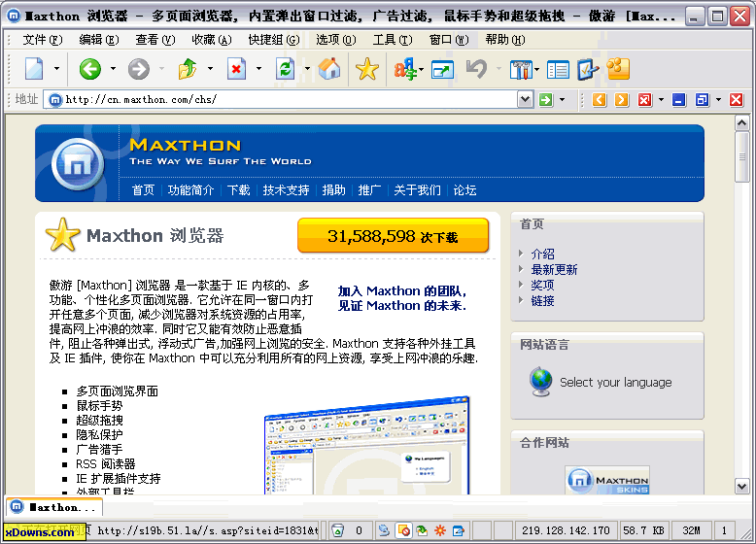Select the Maxthon page tab
The height and width of the screenshot is (544, 756).
pyautogui.click(x=54, y=507)
